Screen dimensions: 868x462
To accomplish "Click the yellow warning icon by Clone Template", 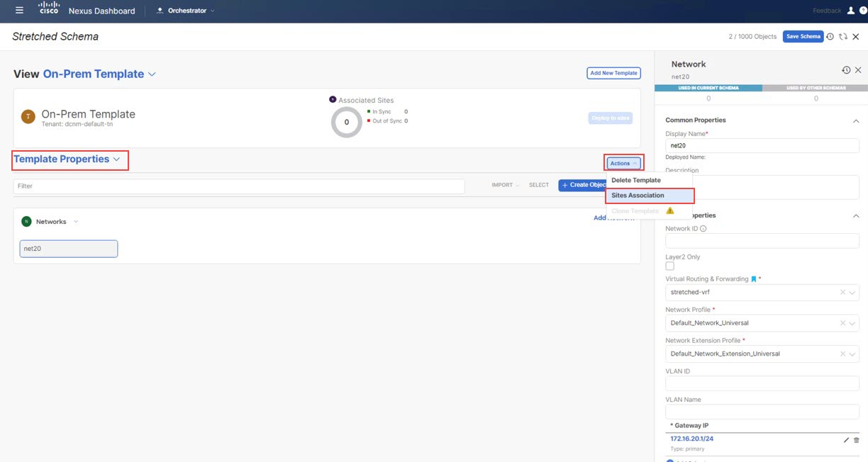I will [670, 210].
